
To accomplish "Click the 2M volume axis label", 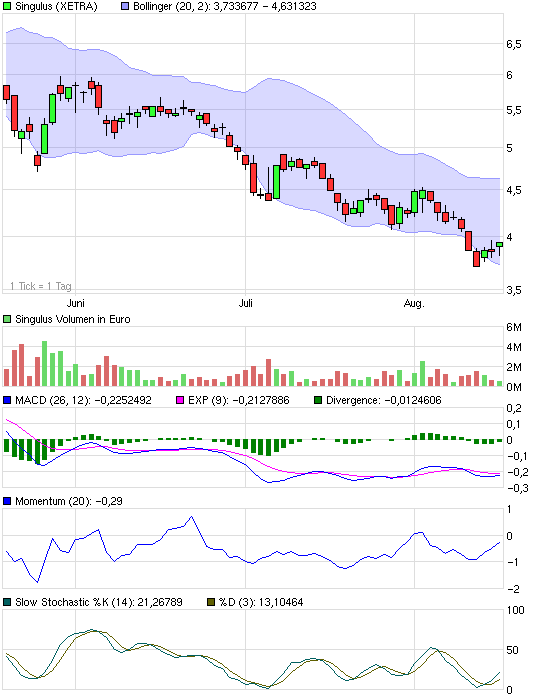I will point(513,367).
